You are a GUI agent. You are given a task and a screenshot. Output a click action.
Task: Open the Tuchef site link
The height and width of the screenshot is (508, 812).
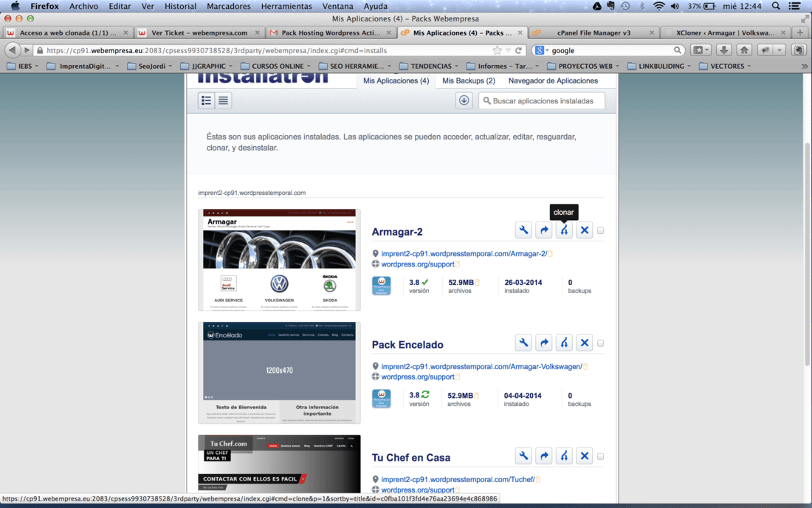[x=458, y=479]
